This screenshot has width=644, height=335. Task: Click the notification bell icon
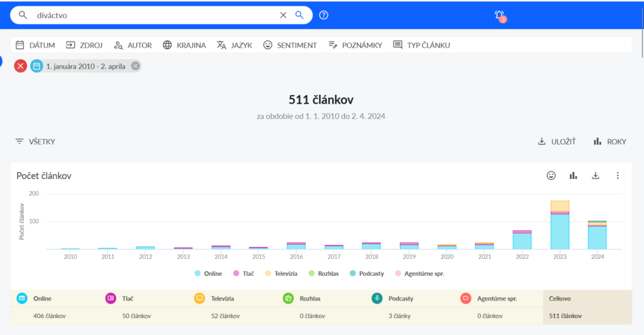click(499, 15)
